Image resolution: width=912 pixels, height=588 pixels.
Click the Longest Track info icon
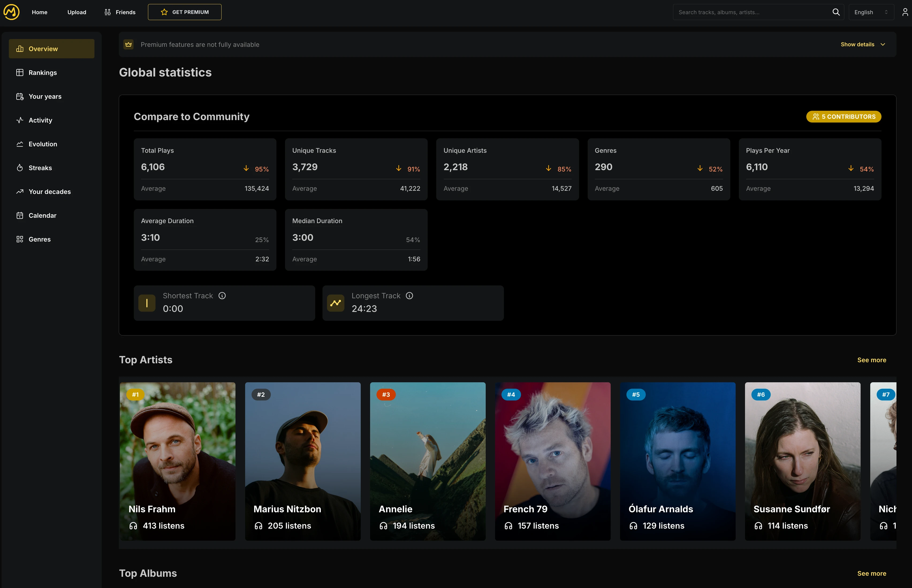coord(409,296)
